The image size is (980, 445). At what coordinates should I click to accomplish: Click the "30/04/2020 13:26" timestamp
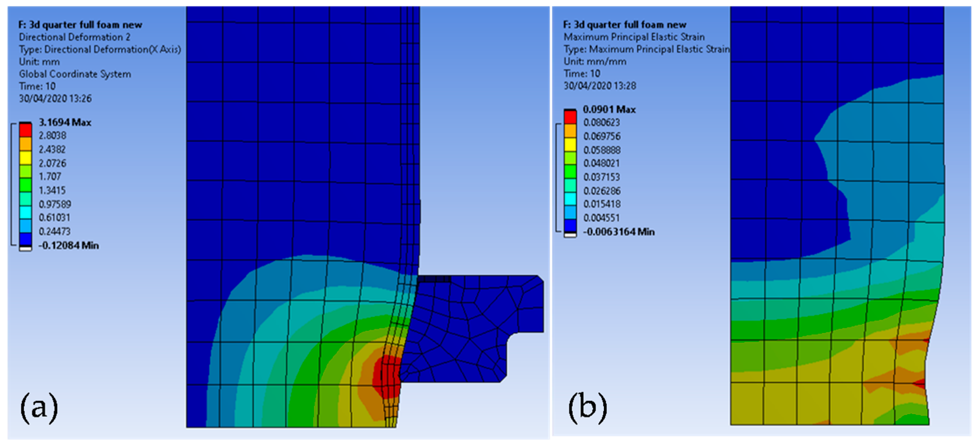(56, 99)
